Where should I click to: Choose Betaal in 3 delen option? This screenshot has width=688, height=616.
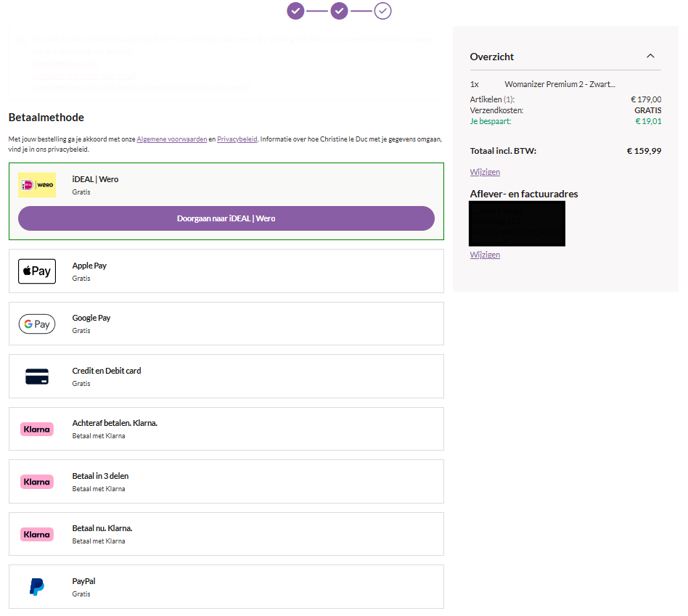226,482
